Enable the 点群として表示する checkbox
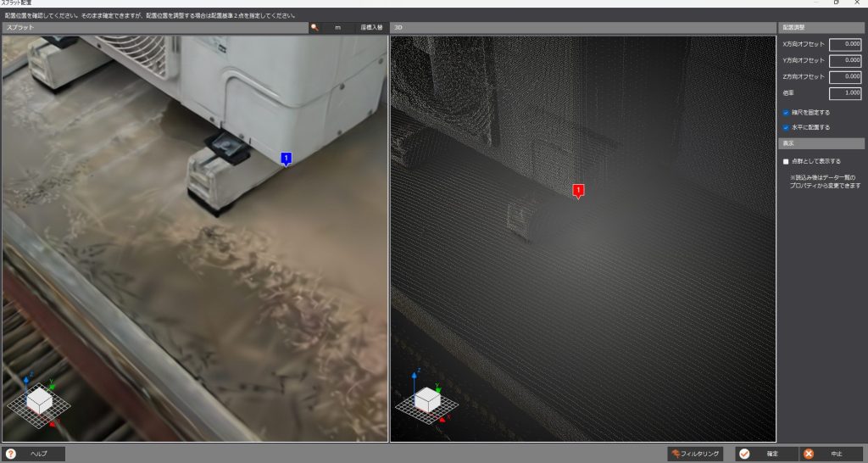The width and height of the screenshot is (868, 463). coord(786,161)
